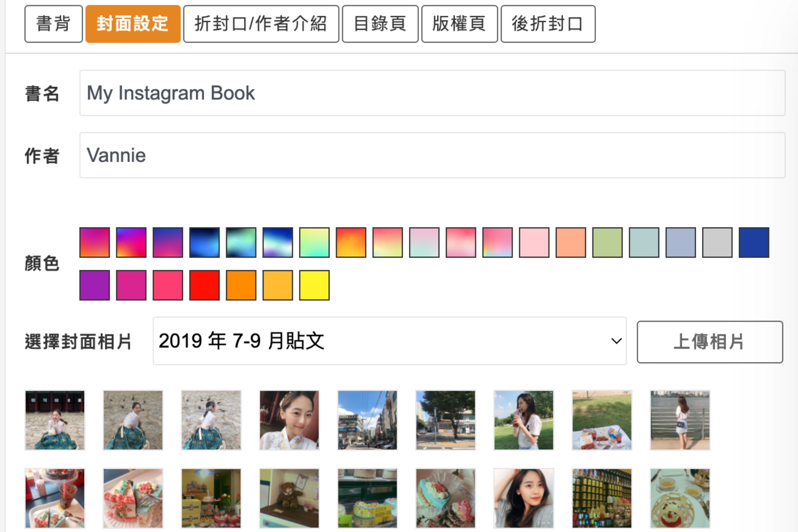The image size is (798, 532).
Task: Select the solid sage green swatch
Action: pyautogui.click(x=607, y=242)
